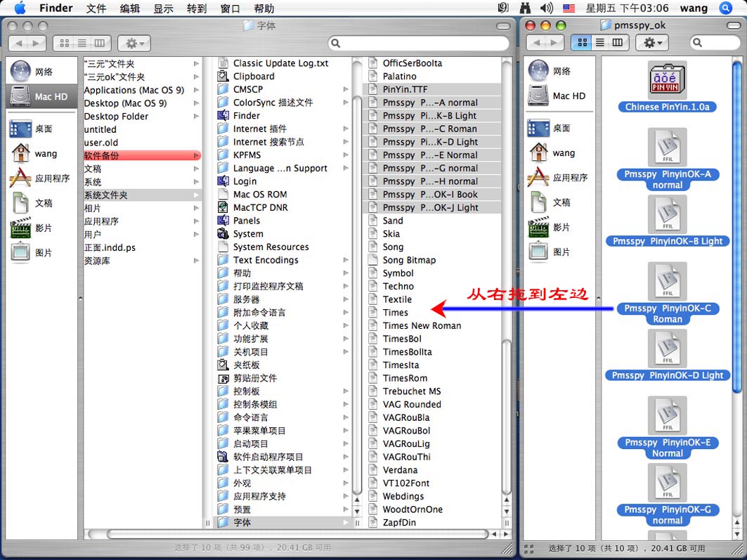Click the 网络 network globe in the left sidebar
This screenshot has height=560, width=747.
pos(20,71)
